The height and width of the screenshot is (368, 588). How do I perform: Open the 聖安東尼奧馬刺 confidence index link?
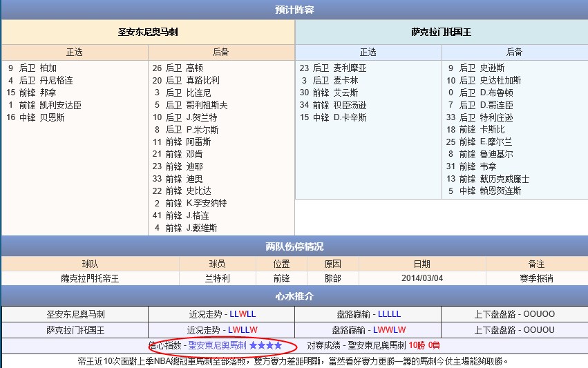click(x=217, y=345)
